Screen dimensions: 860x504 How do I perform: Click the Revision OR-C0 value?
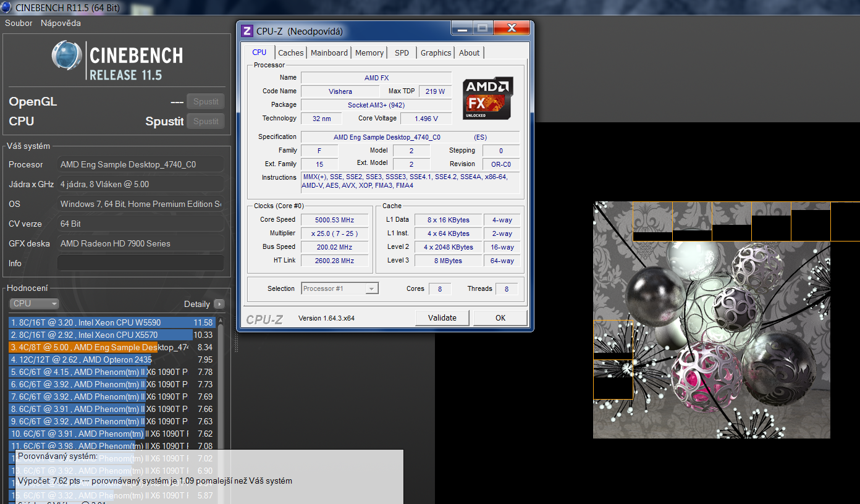(x=501, y=164)
